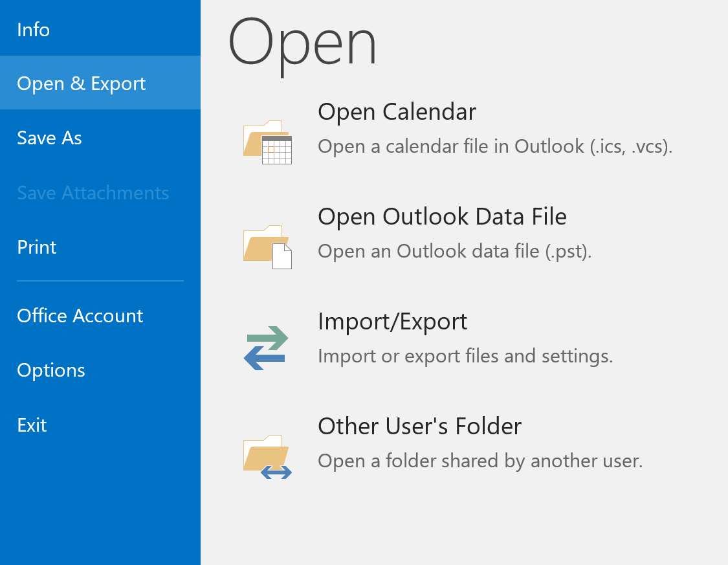Image resolution: width=728 pixels, height=565 pixels.
Task: Launch the Import/Export wizard
Action: click(x=392, y=321)
